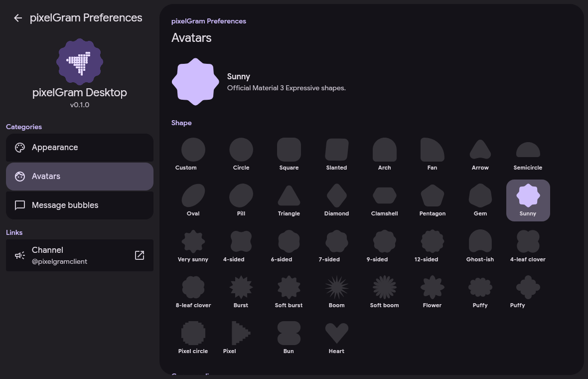Select the Pixel triangle avatar shape
588x379 pixels.
[x=241, y=338]
